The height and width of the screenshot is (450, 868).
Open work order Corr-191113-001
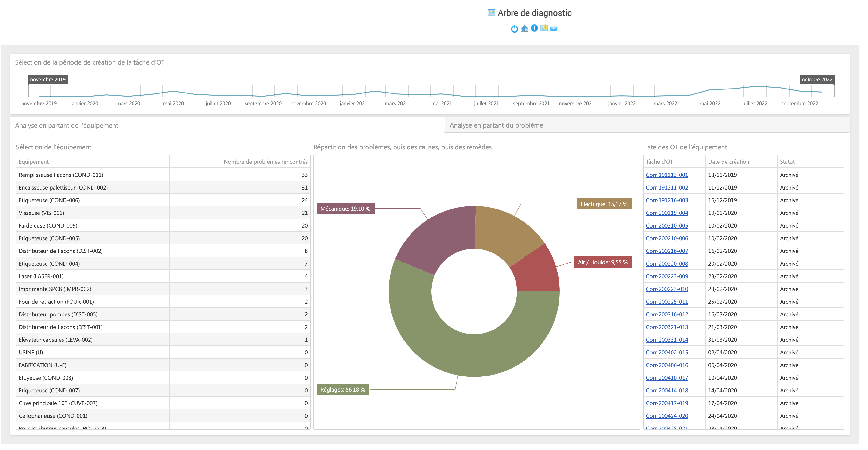(x=667, y=175)
